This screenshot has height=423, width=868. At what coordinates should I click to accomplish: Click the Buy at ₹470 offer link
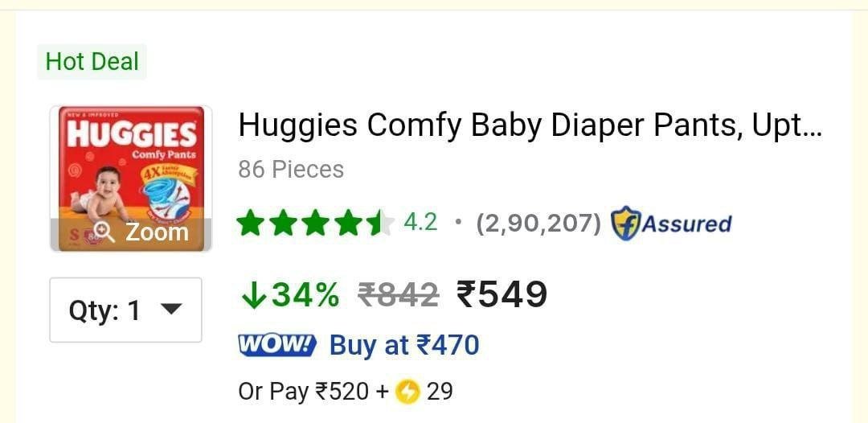(404, 346)
